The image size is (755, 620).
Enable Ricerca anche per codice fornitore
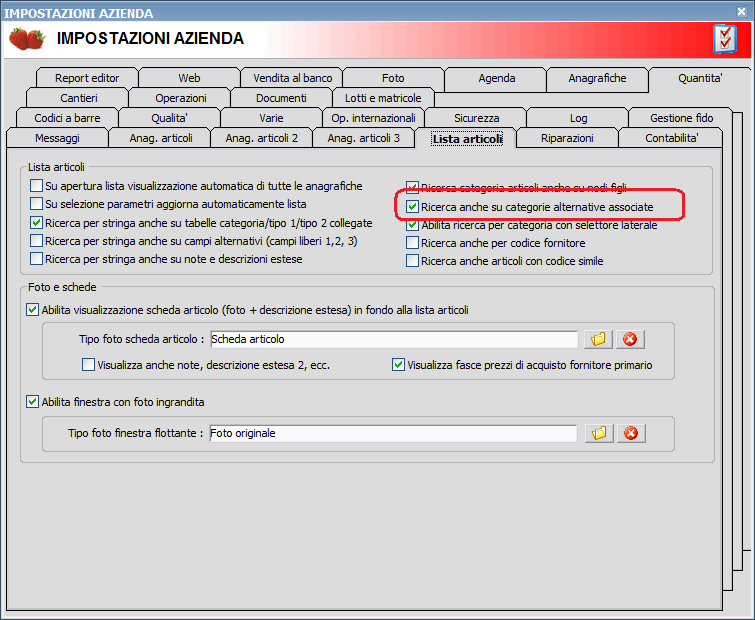point(412,243)
